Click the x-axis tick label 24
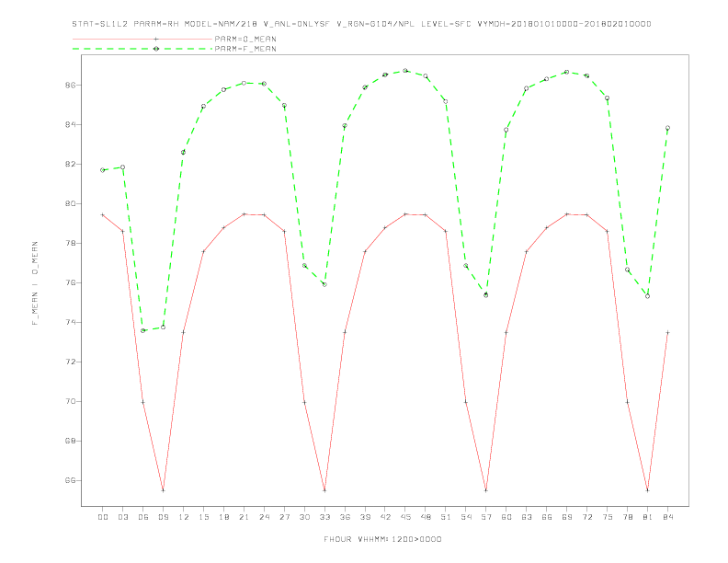The image size is (728, 563). pyautogui.click(x=264, y=517)
